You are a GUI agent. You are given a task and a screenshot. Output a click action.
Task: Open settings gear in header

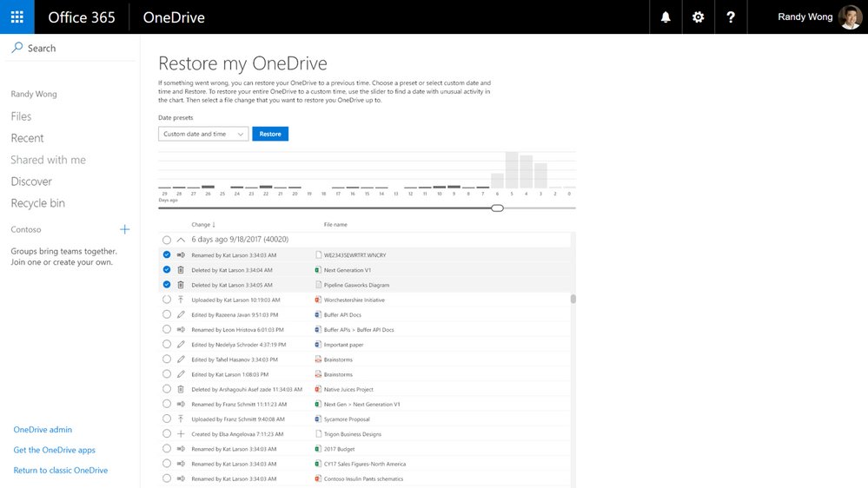click(698, 17)
